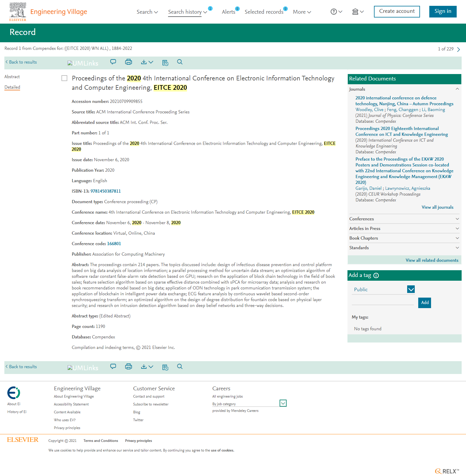The height and width of the screenshot is (476, 466).
Task: Open the 2020 defence technology conference link
Action: click(404, 101)
